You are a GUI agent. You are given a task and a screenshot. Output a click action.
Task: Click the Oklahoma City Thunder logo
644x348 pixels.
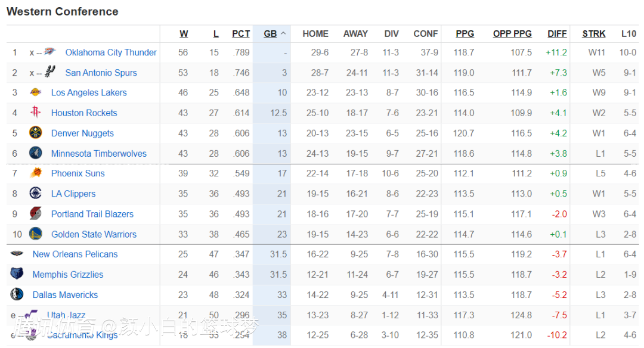tap(49, 52)
